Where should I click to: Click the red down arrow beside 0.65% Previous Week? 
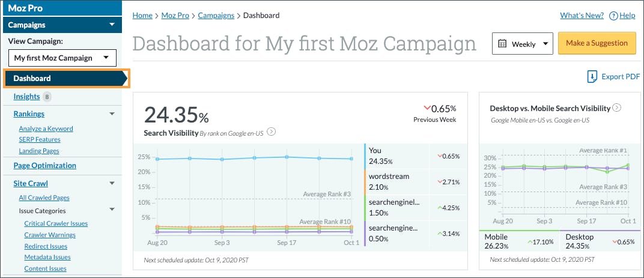pos(427,108)
